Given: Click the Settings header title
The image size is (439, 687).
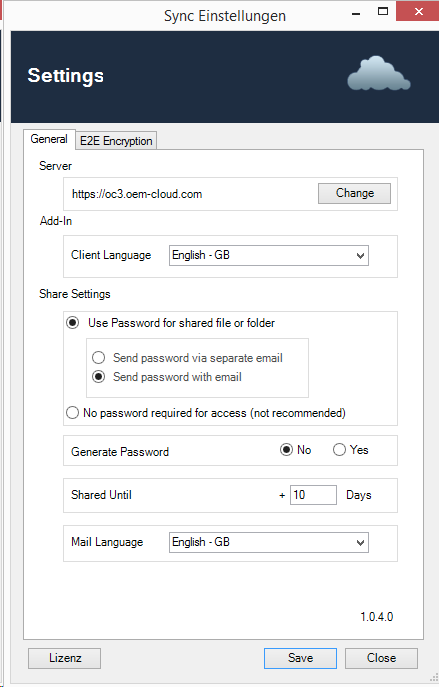Looking at the screenshot, I should tap(66, 75).
